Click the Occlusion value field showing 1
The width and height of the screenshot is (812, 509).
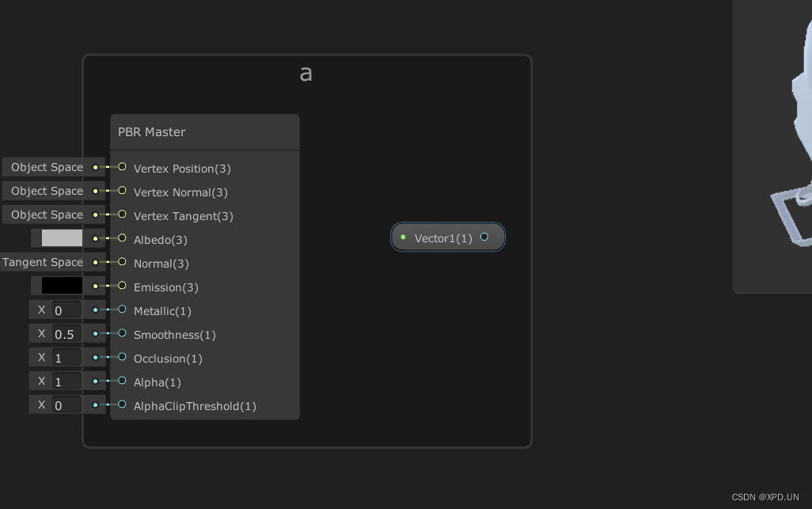67,357
